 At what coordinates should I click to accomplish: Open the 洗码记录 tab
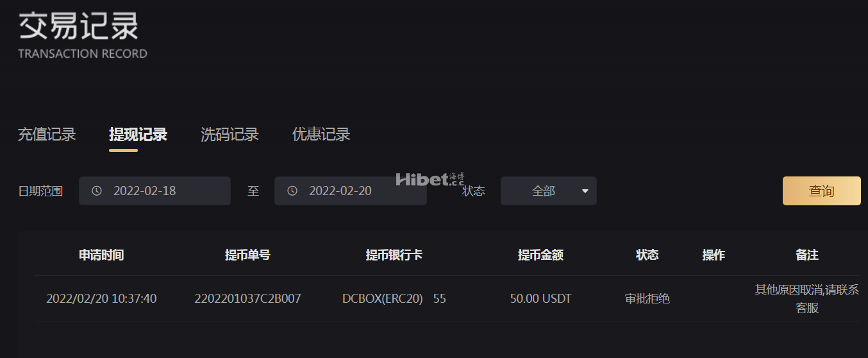tap(230, 135)
